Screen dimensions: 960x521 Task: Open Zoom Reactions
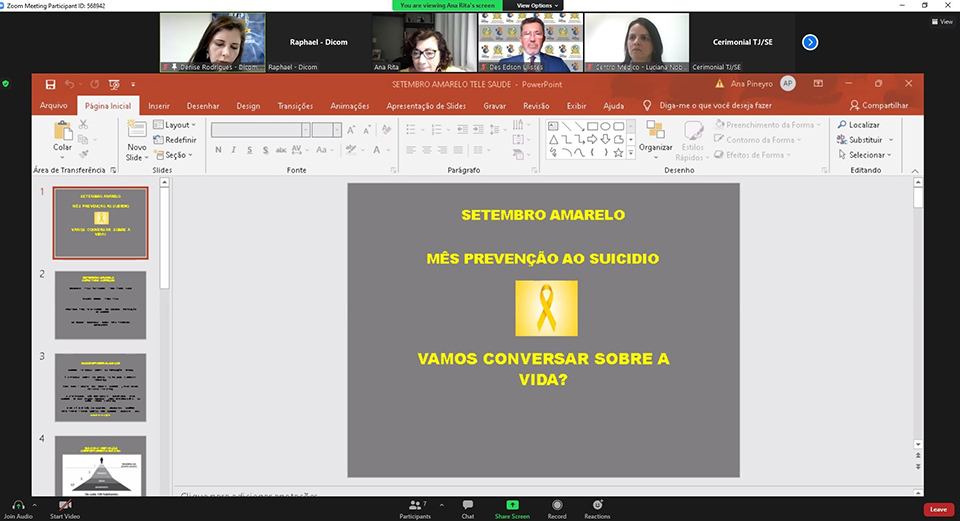(x=597, y=509)
